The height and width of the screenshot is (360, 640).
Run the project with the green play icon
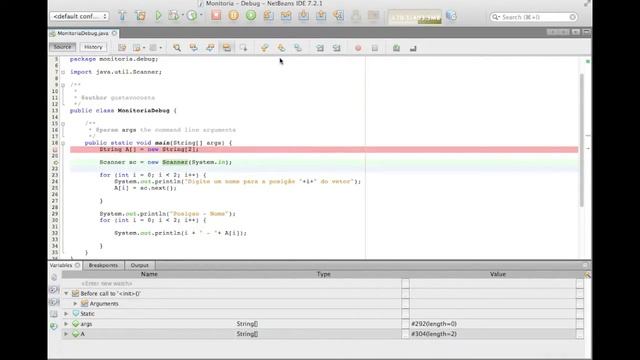coord(158,16)
